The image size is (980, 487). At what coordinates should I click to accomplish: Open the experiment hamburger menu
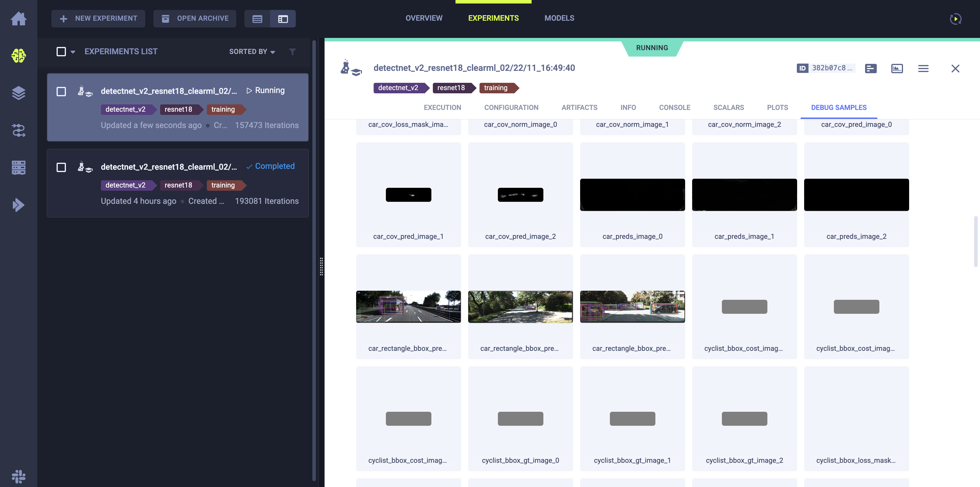point(923,69)
